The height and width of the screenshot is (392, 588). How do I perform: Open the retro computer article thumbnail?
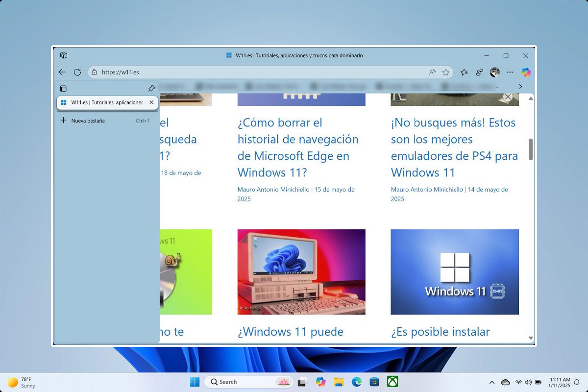[x=301, y=272]
